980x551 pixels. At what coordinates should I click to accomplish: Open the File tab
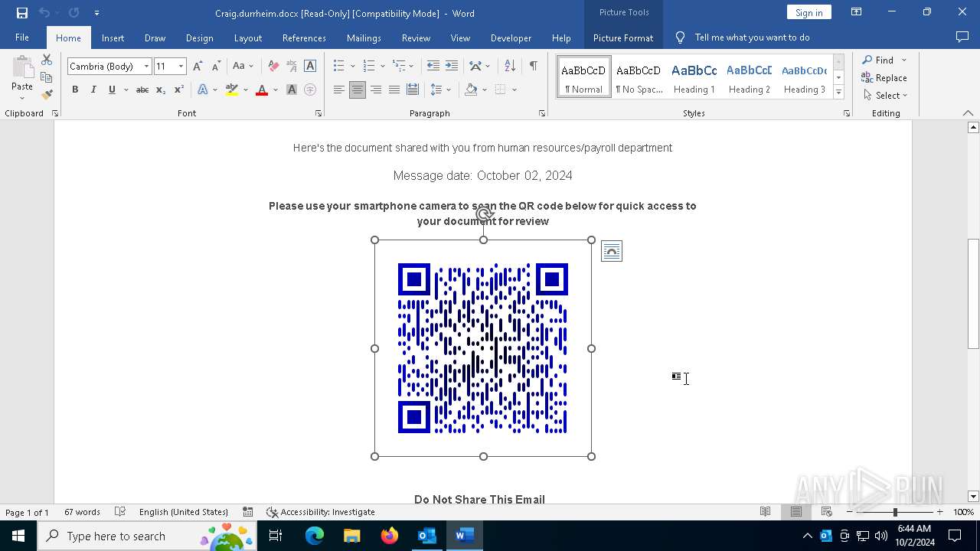pos(22,37)
